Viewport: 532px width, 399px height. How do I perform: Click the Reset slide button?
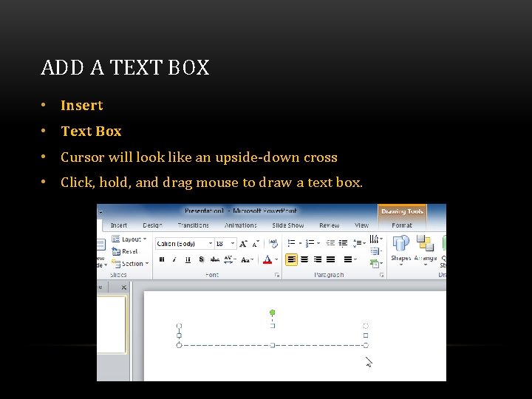[125, 251]
